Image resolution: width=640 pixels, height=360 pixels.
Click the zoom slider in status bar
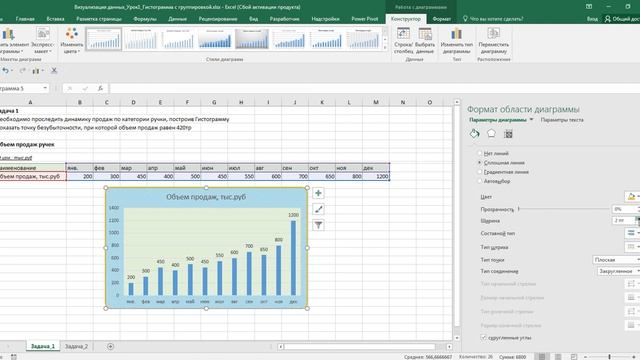point(609,357)
